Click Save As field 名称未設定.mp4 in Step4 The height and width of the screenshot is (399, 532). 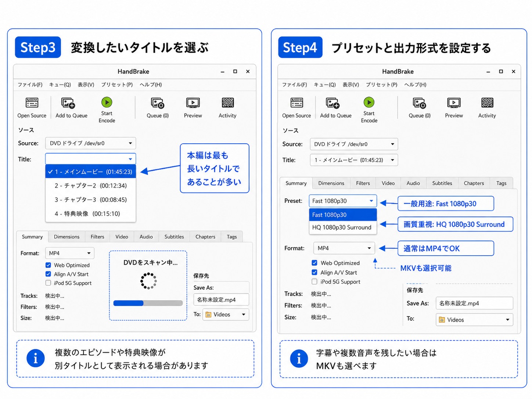click(474, 303)
